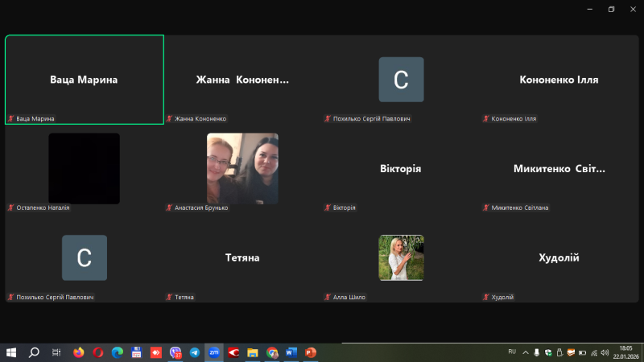The image size is (644, 362).
Task: Open Viber from the taskbar
Action: [175, 352]
